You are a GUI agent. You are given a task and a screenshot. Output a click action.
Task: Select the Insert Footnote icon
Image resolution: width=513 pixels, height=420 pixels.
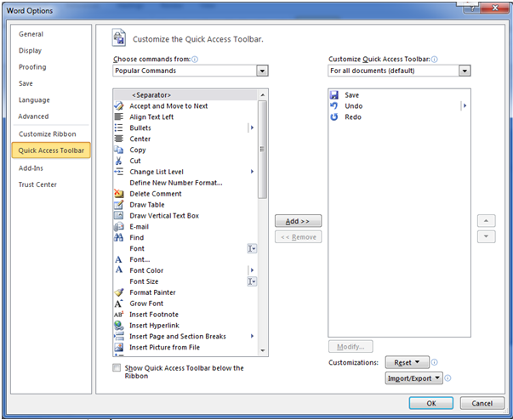point(119,315)
